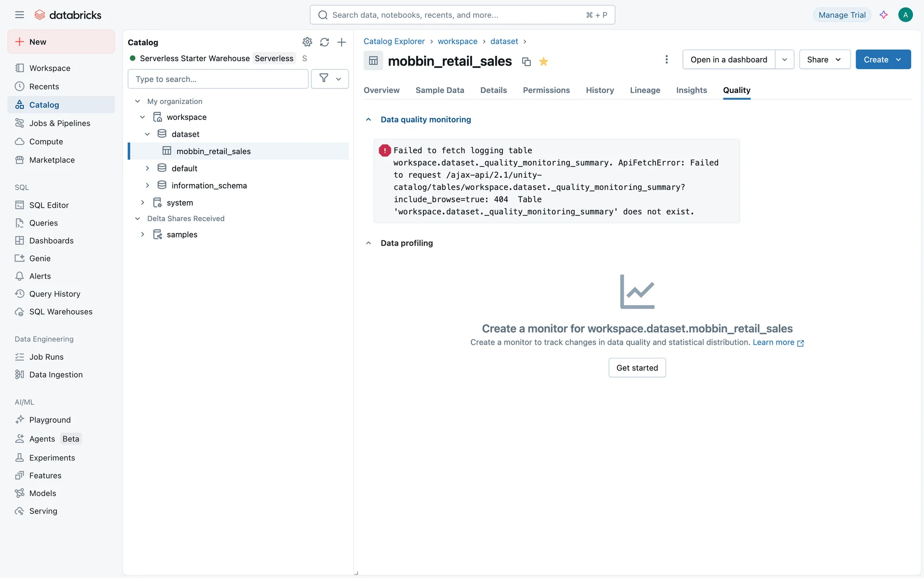Open the Sample Data tab

[x=439, y=90]
